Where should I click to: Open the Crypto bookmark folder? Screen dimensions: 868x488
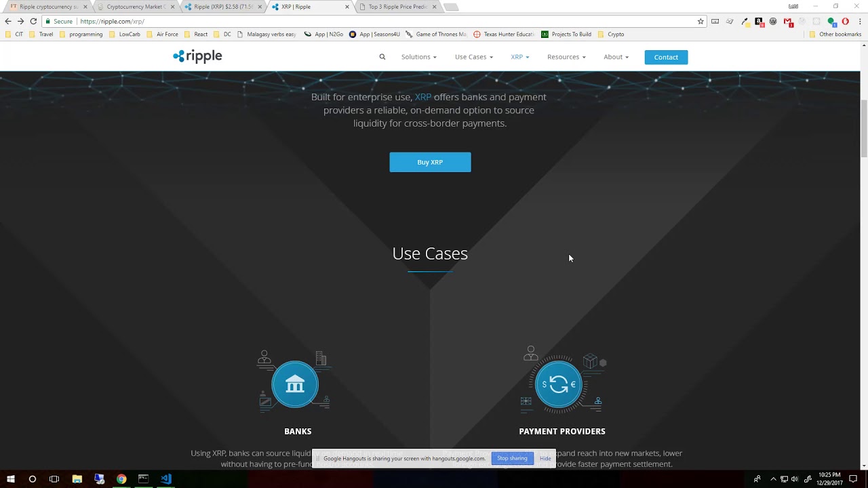click(611, 34)
